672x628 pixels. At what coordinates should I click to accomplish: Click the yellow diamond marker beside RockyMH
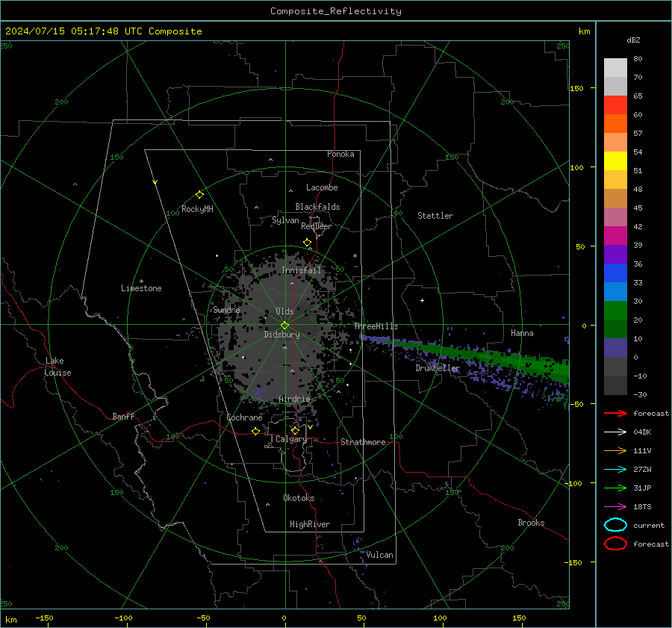pos(199,195)
